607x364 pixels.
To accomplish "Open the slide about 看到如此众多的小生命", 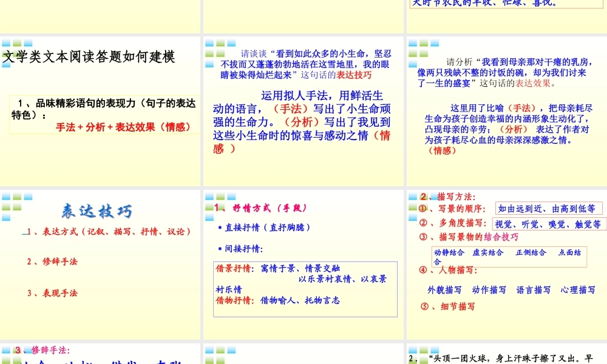I will tap(303, 111).
